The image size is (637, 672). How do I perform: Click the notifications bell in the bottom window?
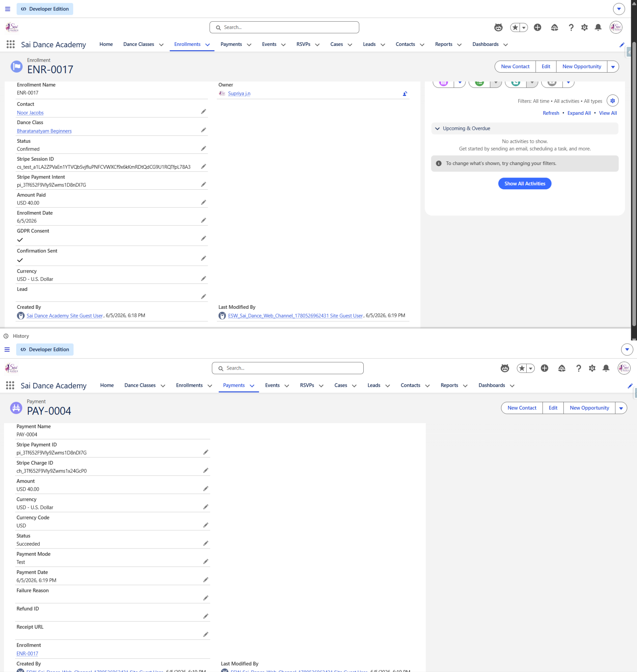pos(606,368)
